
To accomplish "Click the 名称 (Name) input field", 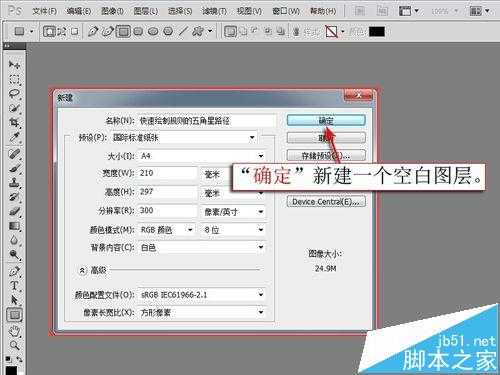I will point(207,121).
